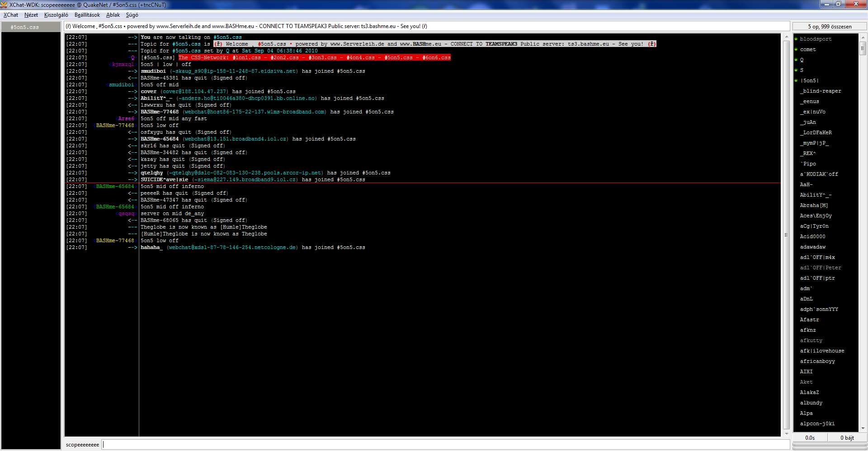
Task: Click the XChat application icon in title bar
Action: (4, 5)
